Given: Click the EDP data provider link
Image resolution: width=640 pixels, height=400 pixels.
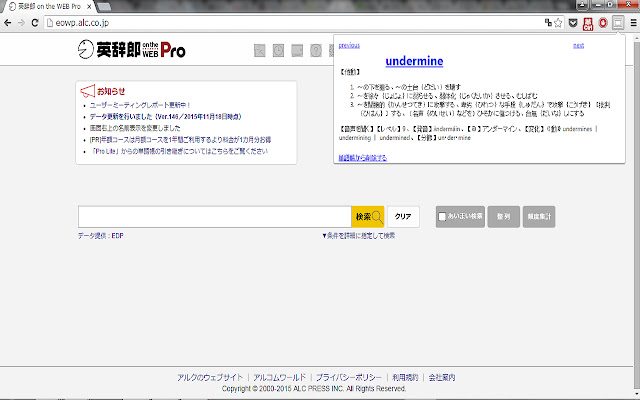Looking at the screenshot, I should tap(118, 236).
